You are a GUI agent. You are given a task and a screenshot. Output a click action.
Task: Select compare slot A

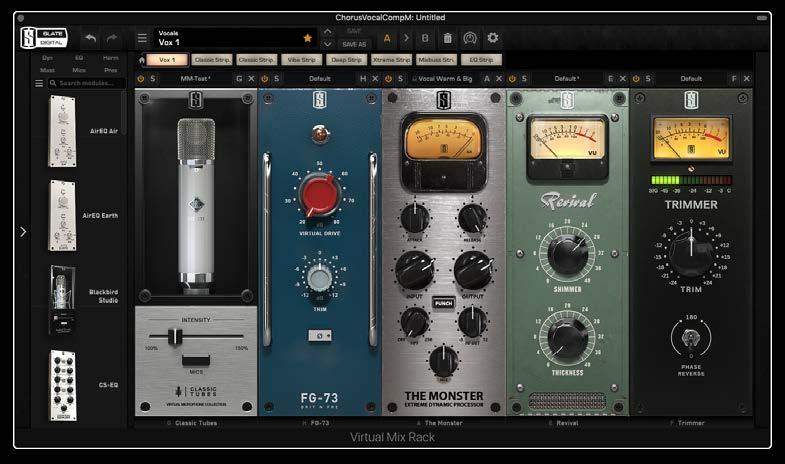point(387,38)
